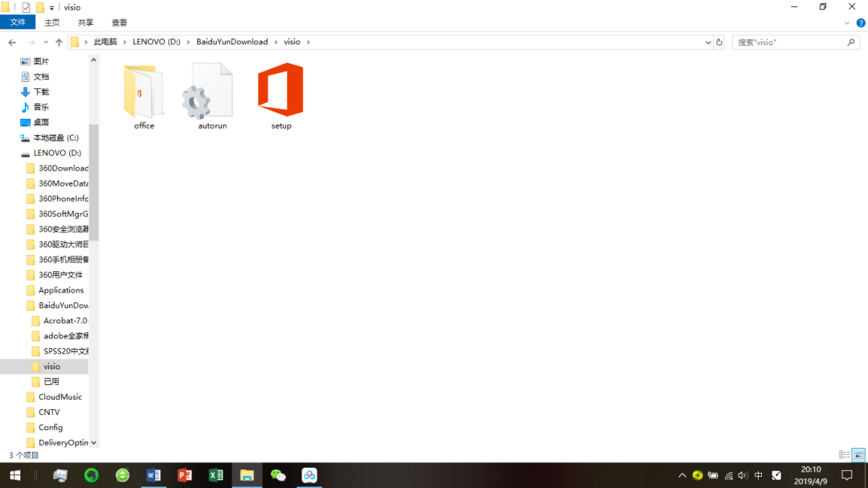Viewport: 868px width, 488px height.
Task: Open the 查看 ribbon tab
Action: click(120, 23)
